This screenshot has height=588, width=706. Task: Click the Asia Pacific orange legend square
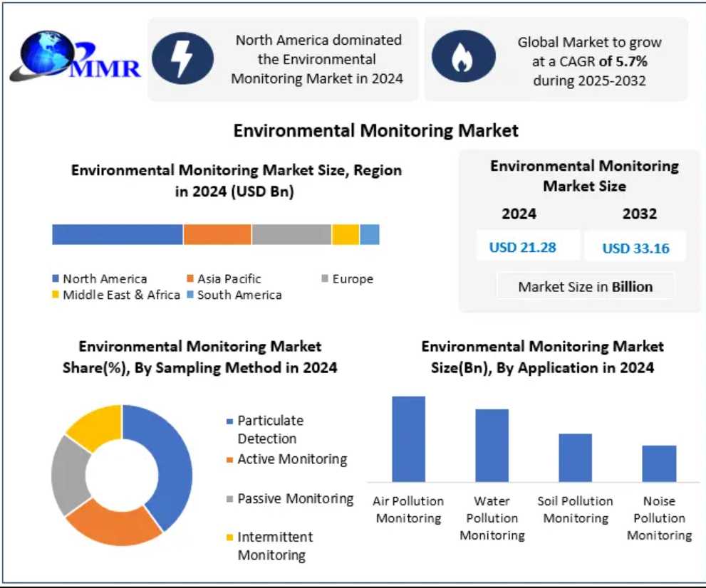tap(190, 279)
